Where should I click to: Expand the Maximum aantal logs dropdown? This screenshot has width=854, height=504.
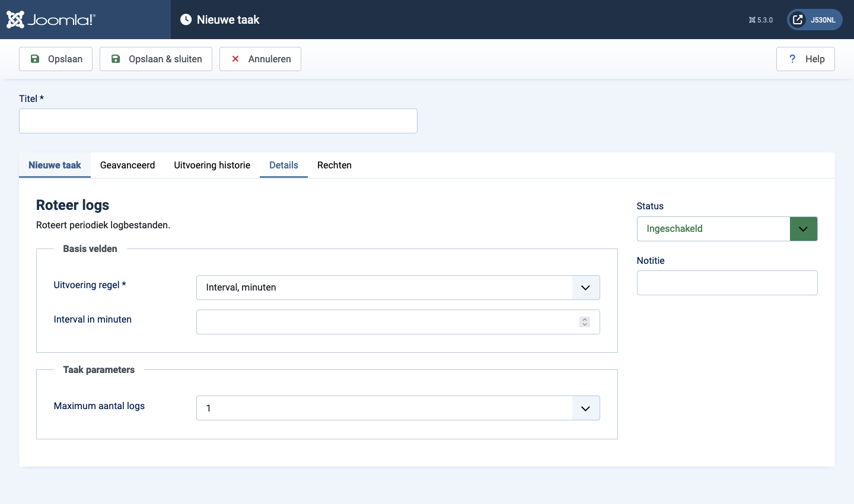click(x=398, y=408)
